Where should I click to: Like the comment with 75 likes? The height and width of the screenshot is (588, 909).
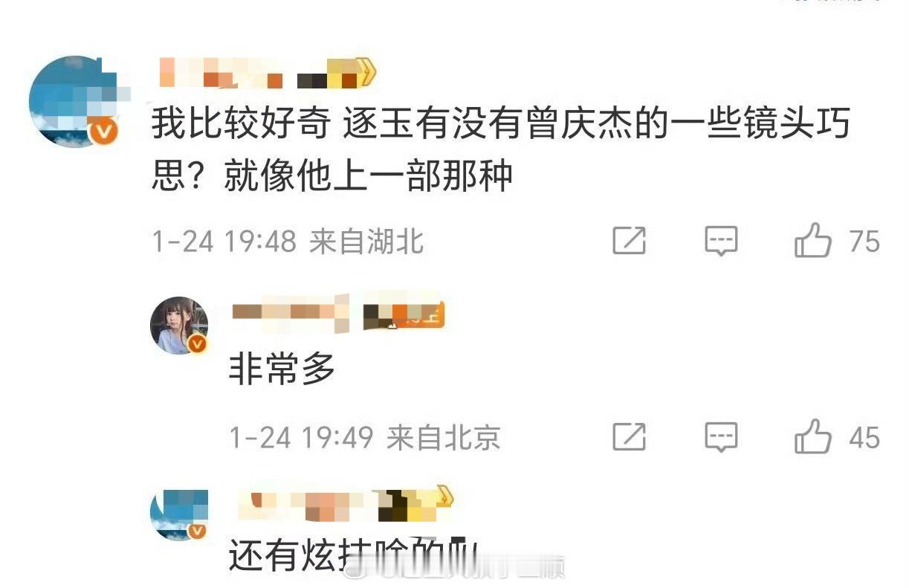tap(812, 240)
